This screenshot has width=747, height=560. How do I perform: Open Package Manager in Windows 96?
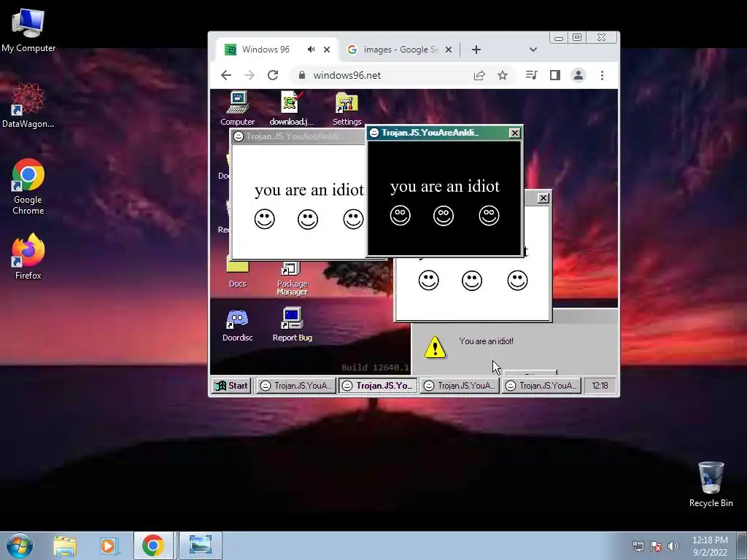click(x=292, y=278)
